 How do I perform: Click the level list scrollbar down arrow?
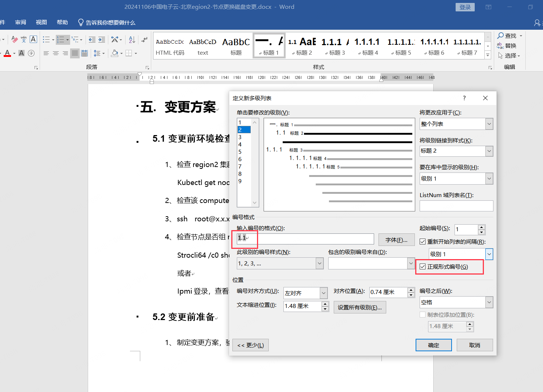pos(254,203)
